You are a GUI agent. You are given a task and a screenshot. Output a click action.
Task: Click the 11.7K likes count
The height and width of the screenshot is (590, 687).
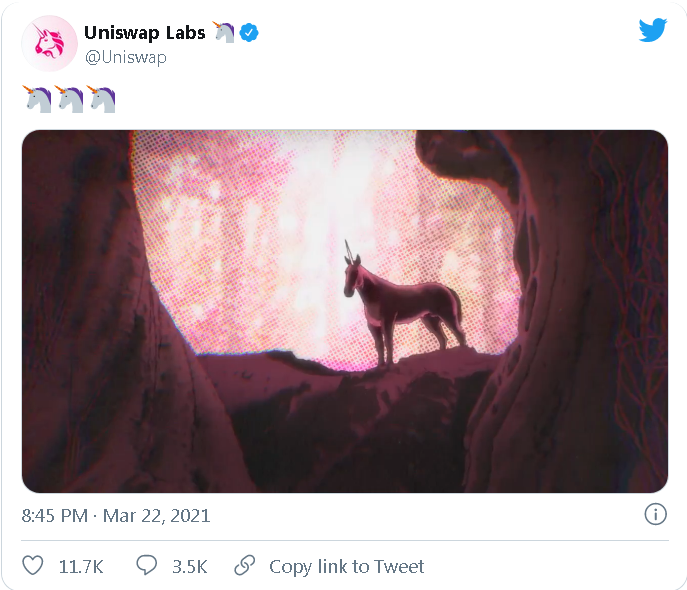click(81, 567)
